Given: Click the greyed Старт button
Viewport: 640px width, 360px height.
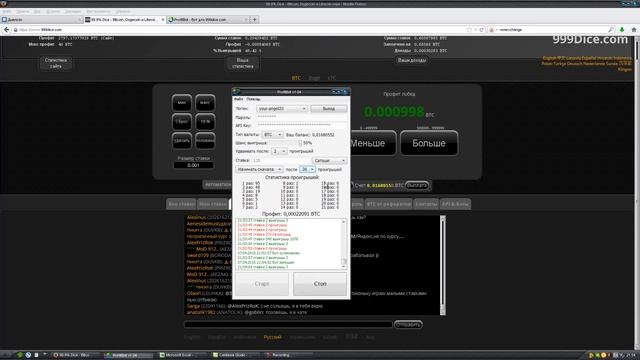Looking at the screenshot, I should coord(262,284).
